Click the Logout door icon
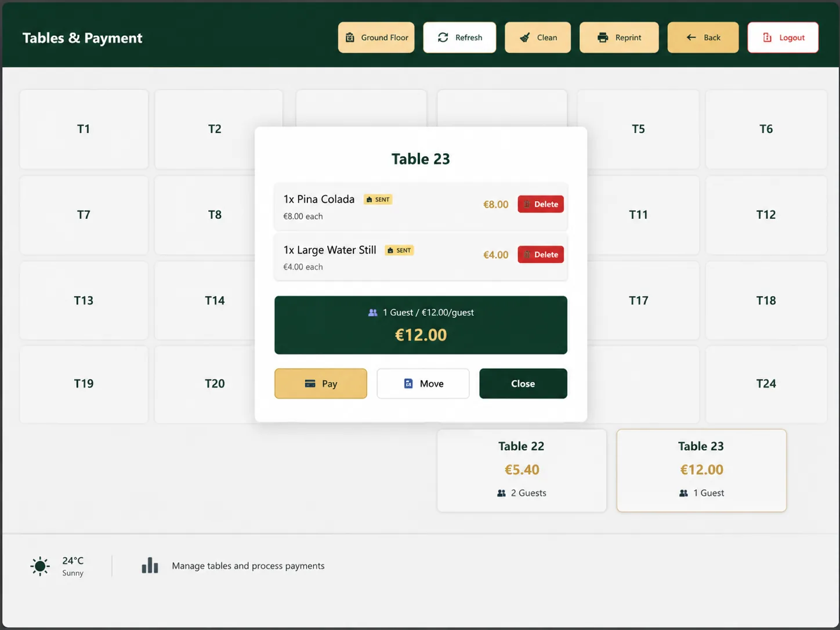840x630 pixels. [767, 37]
